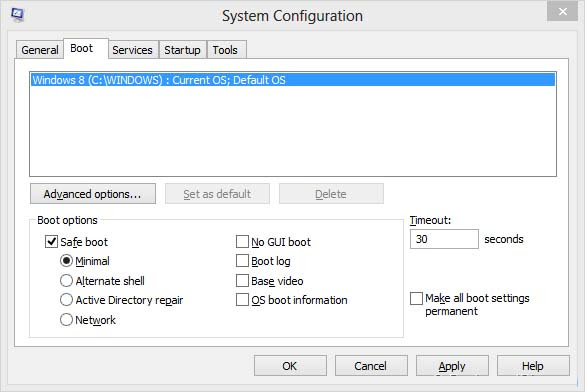This screenshot has height=392, width=585.
Task: Click the Delete button
Action: click(x=331, y=194)
